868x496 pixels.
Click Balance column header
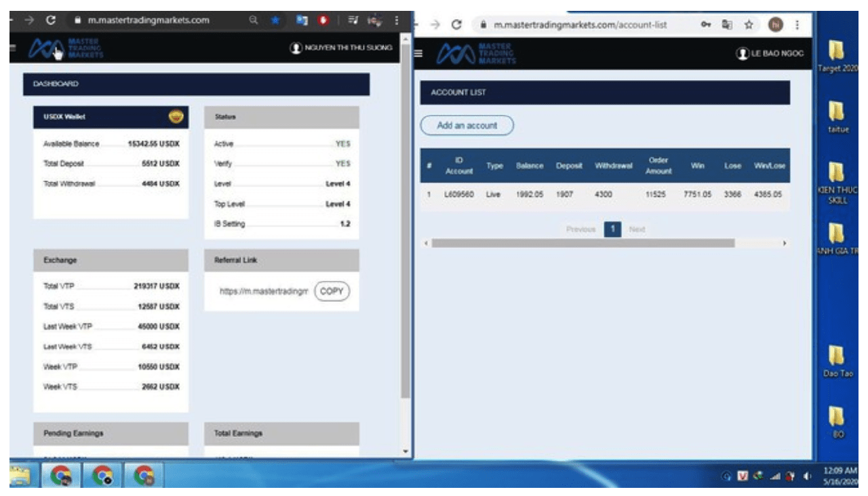pyautogui.click(x=530, y=166)
